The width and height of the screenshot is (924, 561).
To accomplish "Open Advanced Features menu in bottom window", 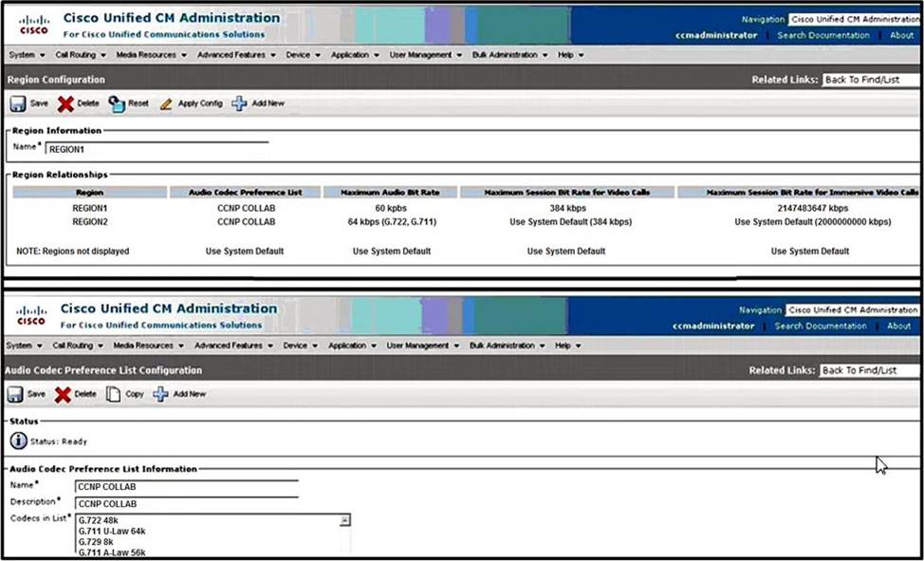I will pyautogui.click(x=233, y=346).
